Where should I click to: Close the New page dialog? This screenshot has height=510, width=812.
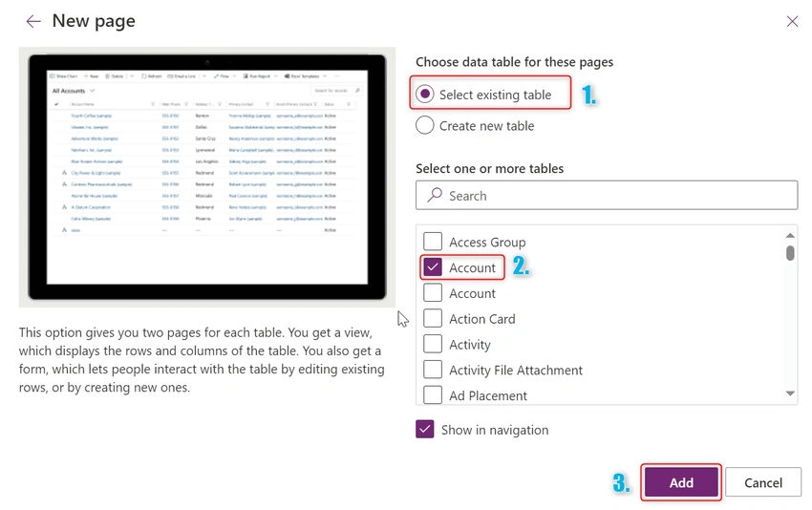point(792,21)
